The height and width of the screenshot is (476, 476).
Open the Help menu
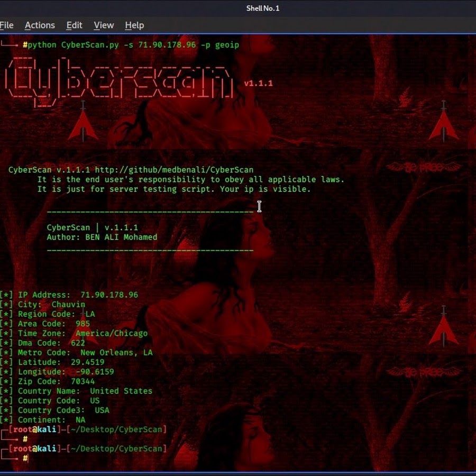pos(134,25)
